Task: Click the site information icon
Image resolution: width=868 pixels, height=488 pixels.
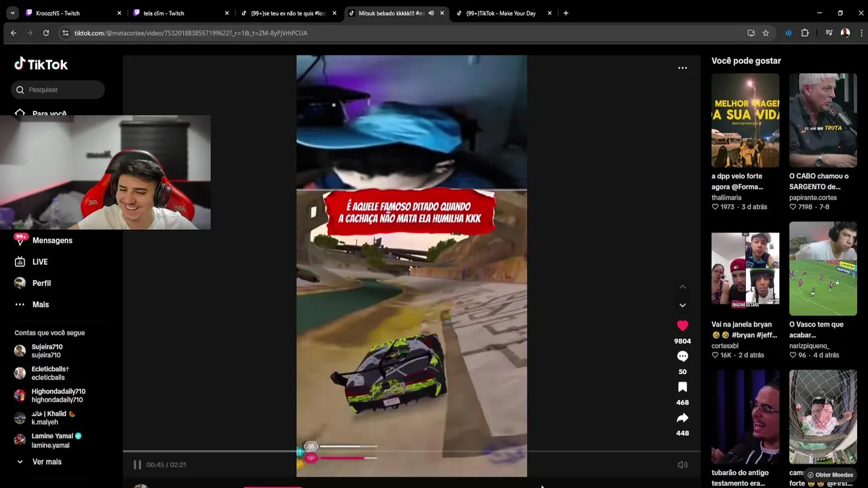Action: [x=65, y=33]
